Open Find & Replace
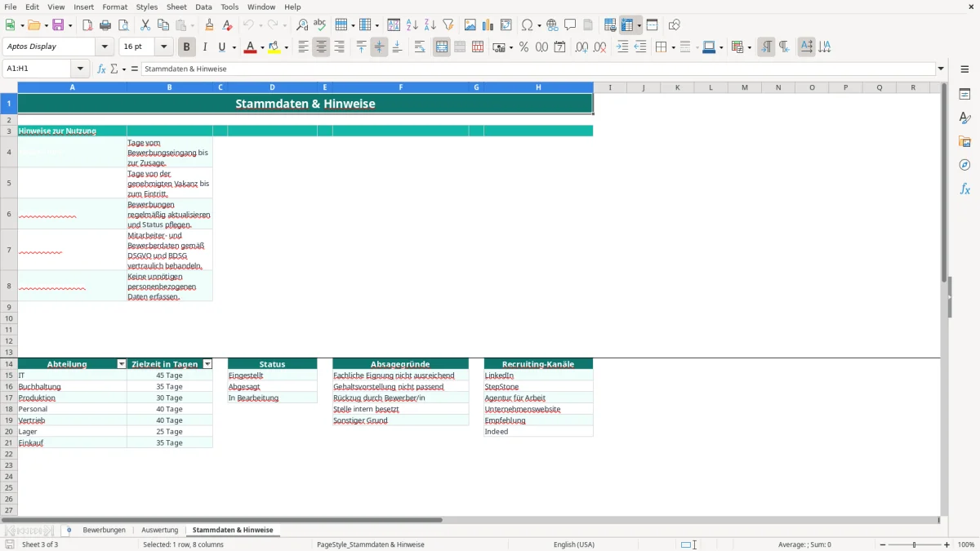 302,25
